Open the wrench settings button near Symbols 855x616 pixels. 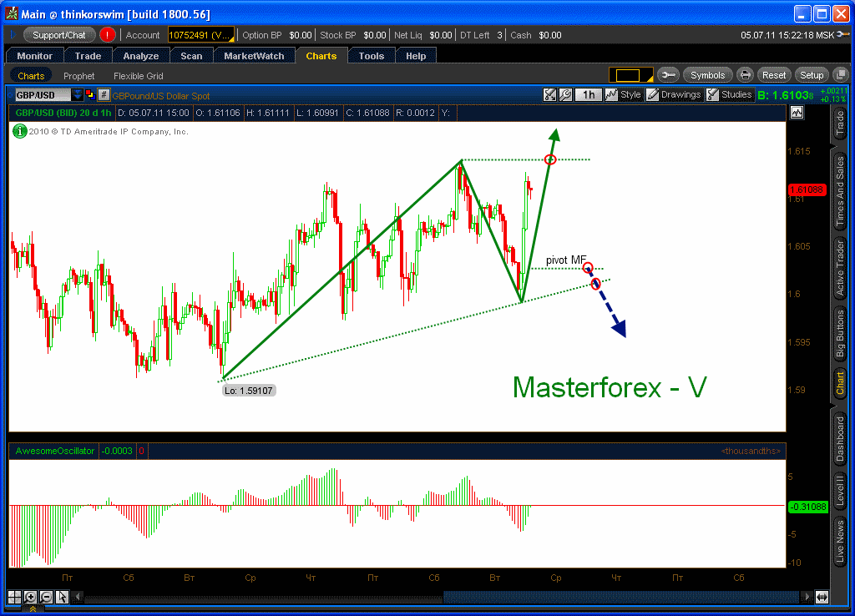[668, 75]
